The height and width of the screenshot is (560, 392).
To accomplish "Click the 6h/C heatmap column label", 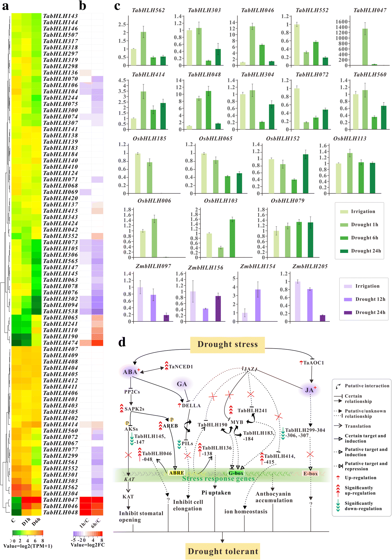I will (96, 523).
